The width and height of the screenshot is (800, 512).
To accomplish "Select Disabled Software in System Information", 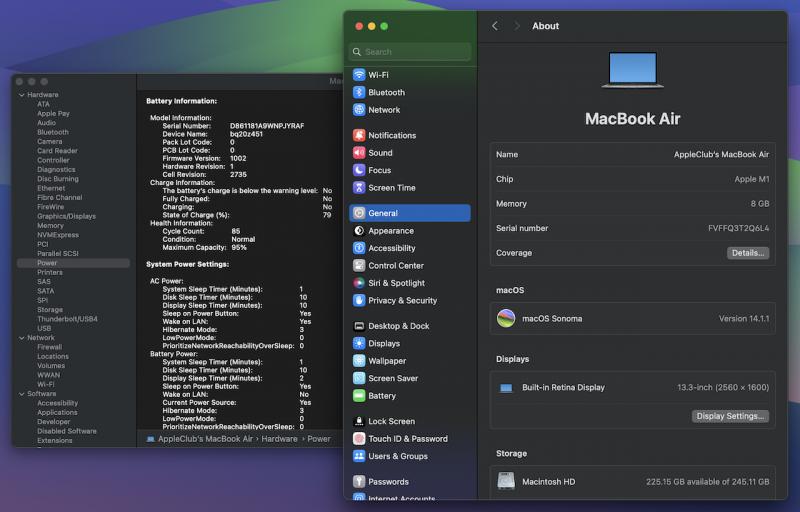I will (66, 431).
